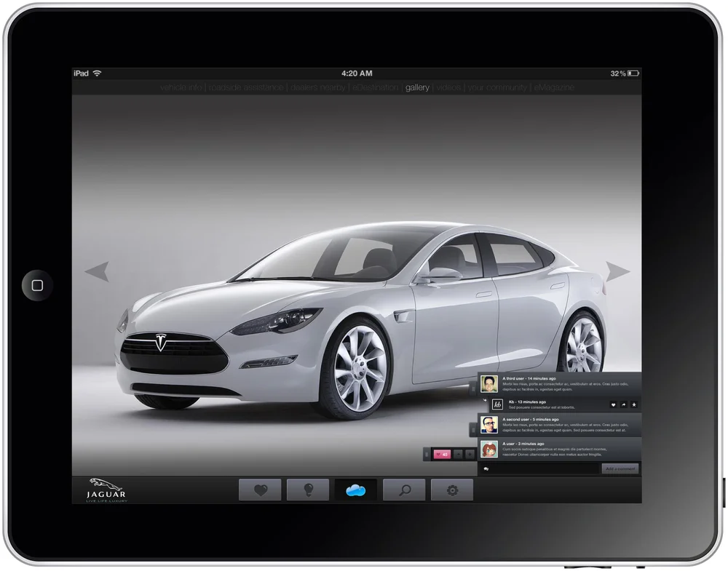Click 'Kb - 13 minutes ago' text
The height and width of the screenshot is (571, 728).
[527, 402]
